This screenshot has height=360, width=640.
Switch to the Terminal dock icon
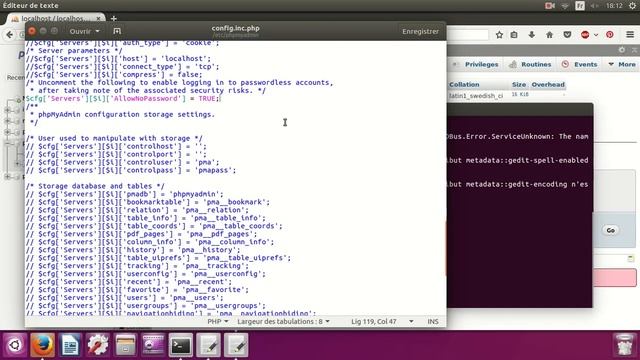181,345
